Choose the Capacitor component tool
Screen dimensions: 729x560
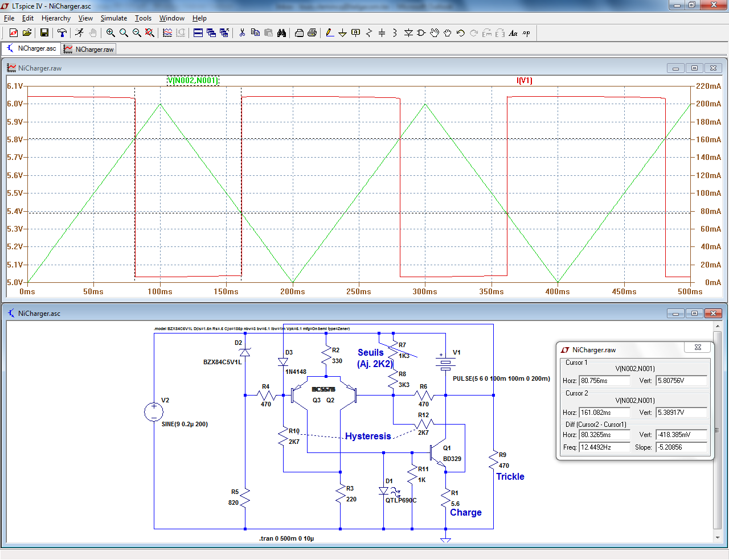pyautogui.click(x=382, y=33)
